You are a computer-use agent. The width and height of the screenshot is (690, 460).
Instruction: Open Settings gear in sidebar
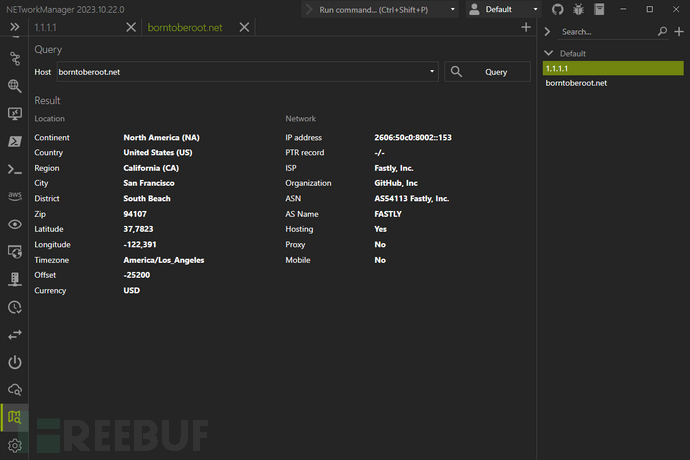(15, 445)
